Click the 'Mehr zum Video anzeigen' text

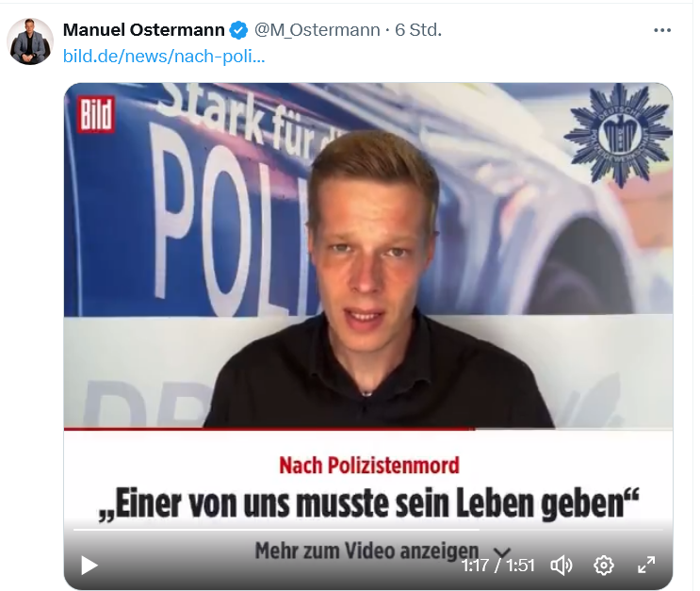(x=366, y=550)
